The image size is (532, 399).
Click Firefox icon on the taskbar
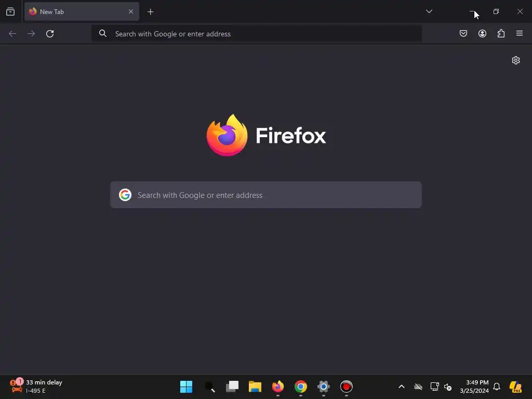coord(278,387)
